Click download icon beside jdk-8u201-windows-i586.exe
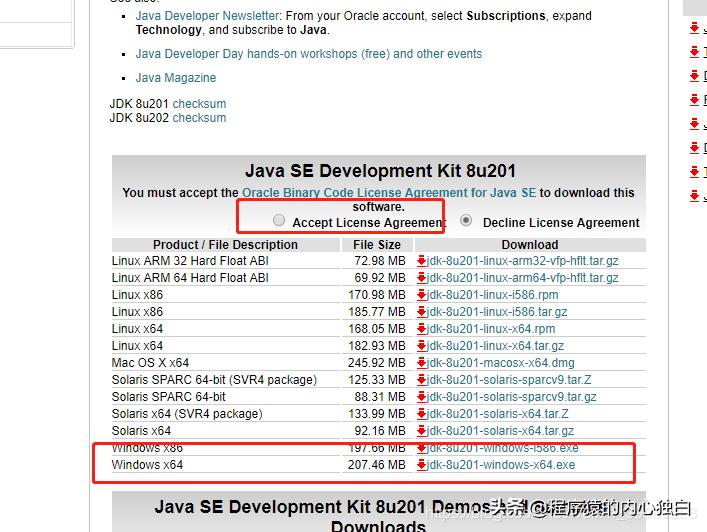 click(x=422, y=448)
